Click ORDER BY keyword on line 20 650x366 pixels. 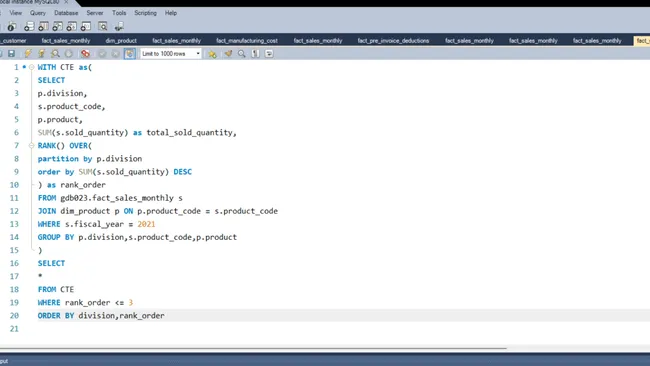tap(56, 315)
